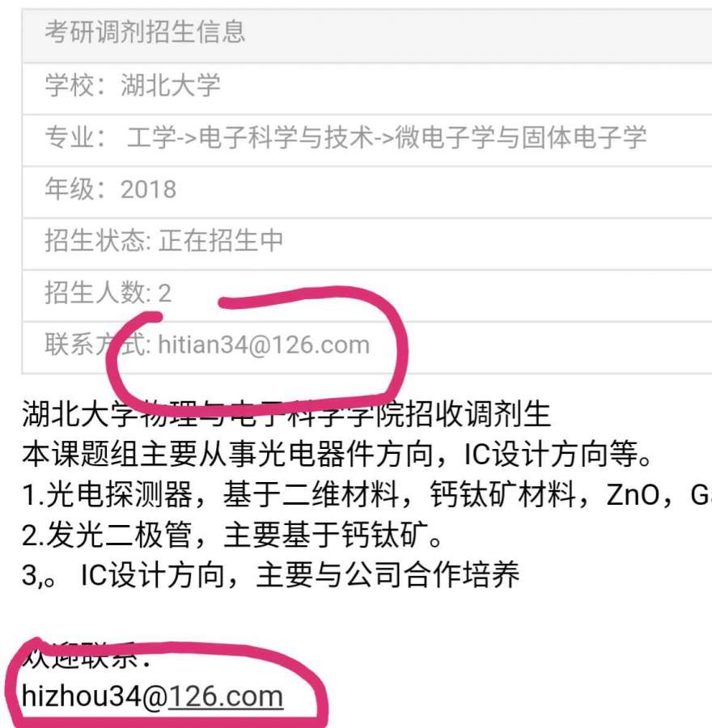Click the 专业 major row text
The height and width of the screenshot is (728, 712).
[345, 138]
